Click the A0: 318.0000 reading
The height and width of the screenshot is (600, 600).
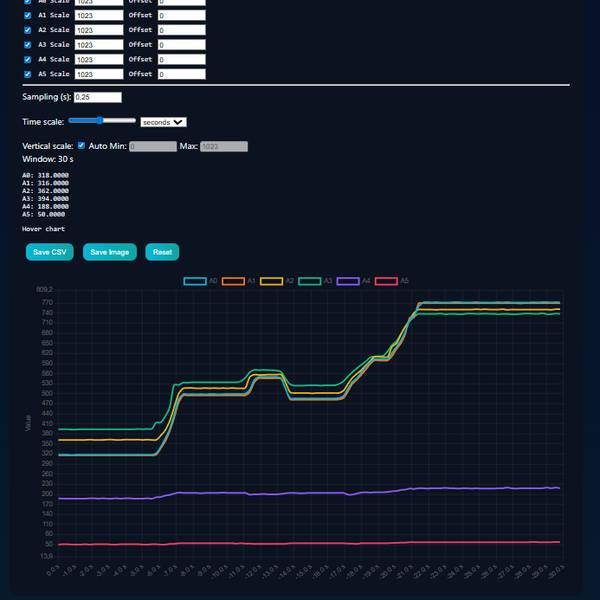pyautogui.click(x=46, y=176)
